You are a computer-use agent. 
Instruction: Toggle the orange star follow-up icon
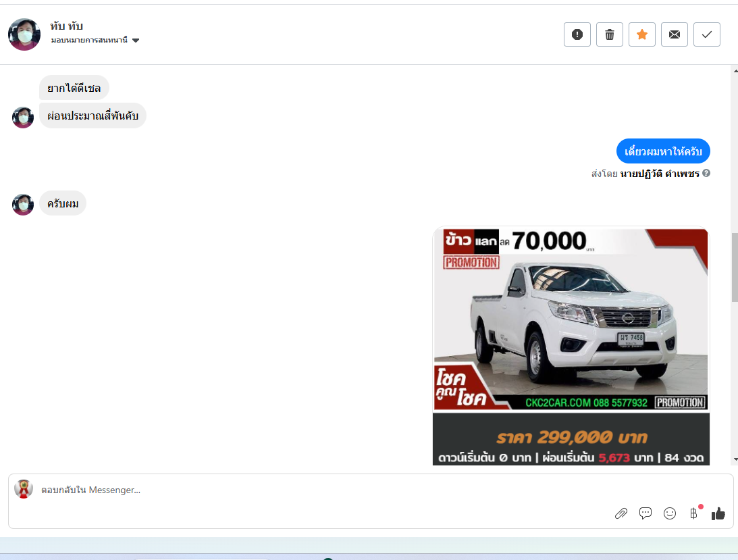642,34
